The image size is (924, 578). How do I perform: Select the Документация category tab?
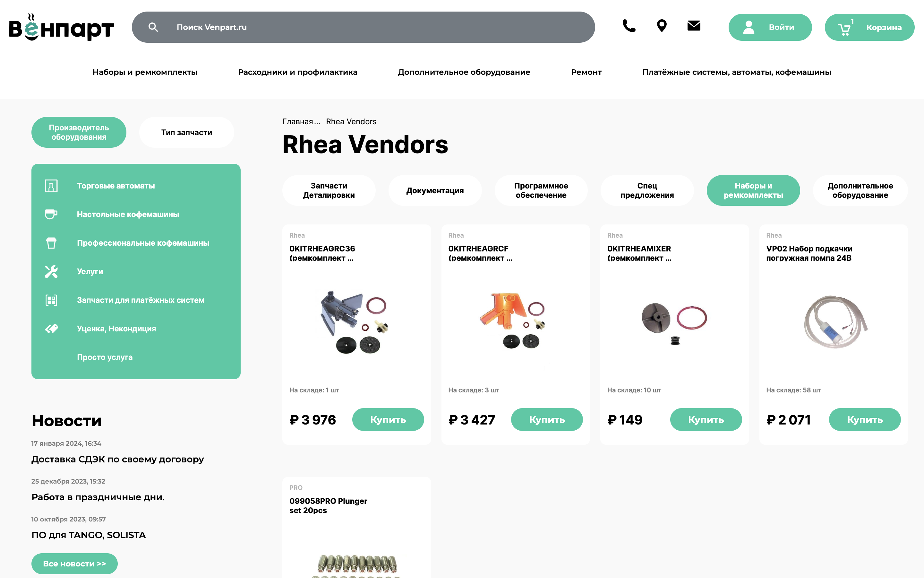click(435, 190)
